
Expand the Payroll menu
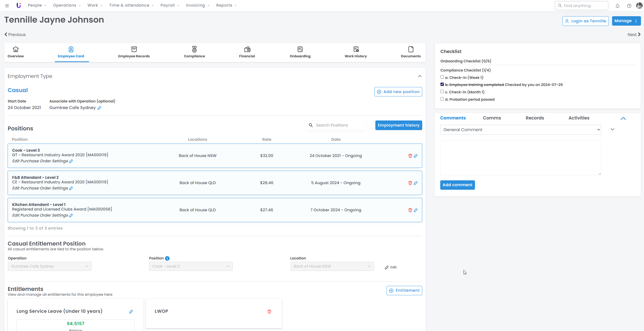170,5
